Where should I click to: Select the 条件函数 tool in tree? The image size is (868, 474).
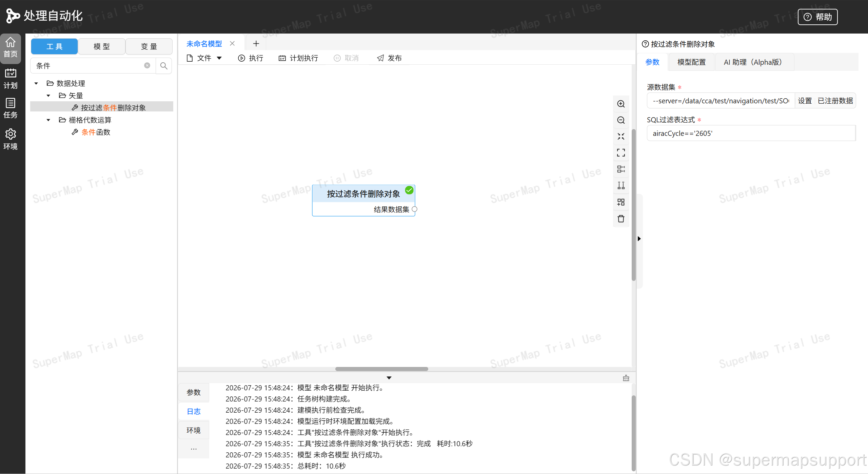96,132
